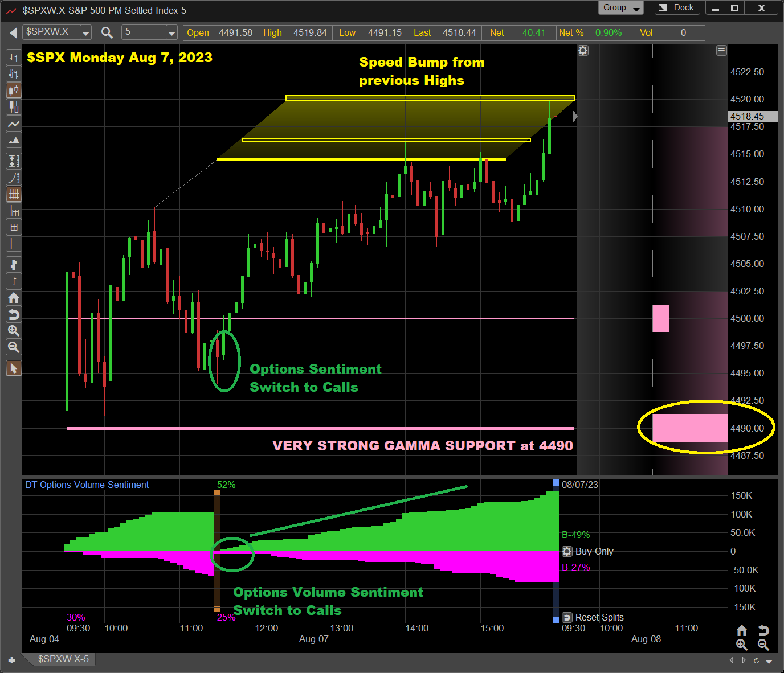Click the Open value 4491.58

pyautogui.click(x=236, y=32)
